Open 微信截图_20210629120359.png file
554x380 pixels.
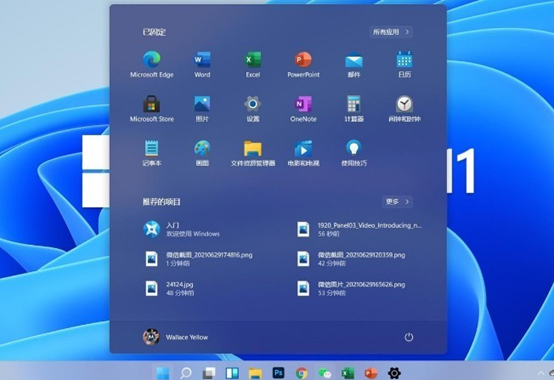pyautogui.click(x=351, y=259)
